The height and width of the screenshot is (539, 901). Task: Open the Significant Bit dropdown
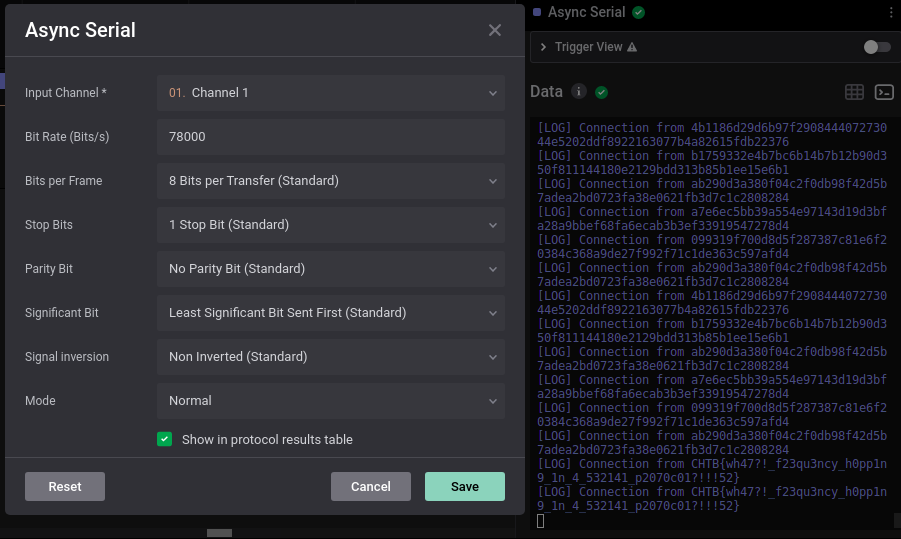[x=330, y=313]
